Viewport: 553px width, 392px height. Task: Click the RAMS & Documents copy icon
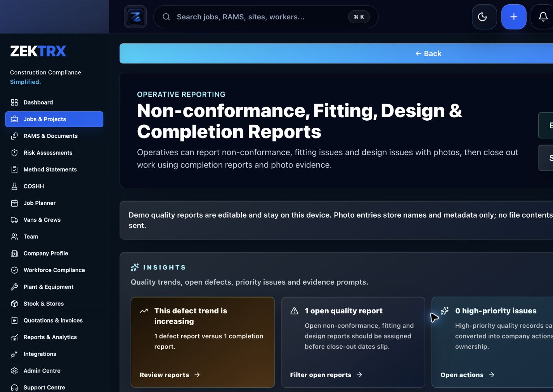click(14, 136)
